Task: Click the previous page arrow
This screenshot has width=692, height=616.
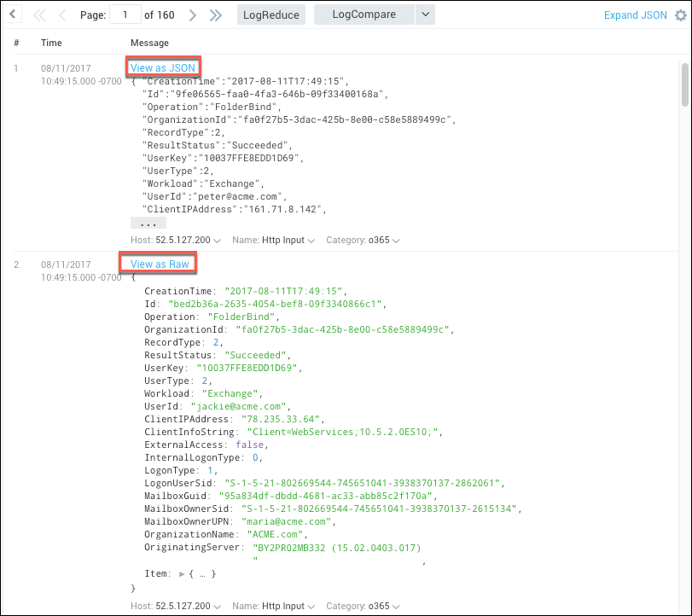Action: pos(61,14)
